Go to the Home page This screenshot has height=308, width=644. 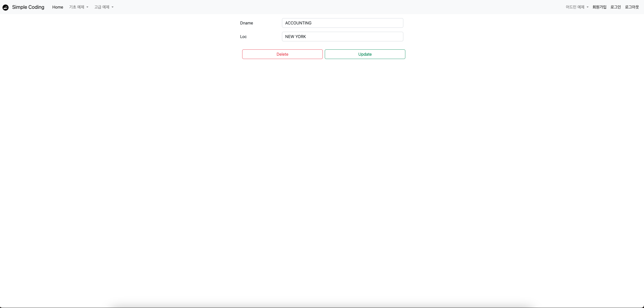(58, 7)
